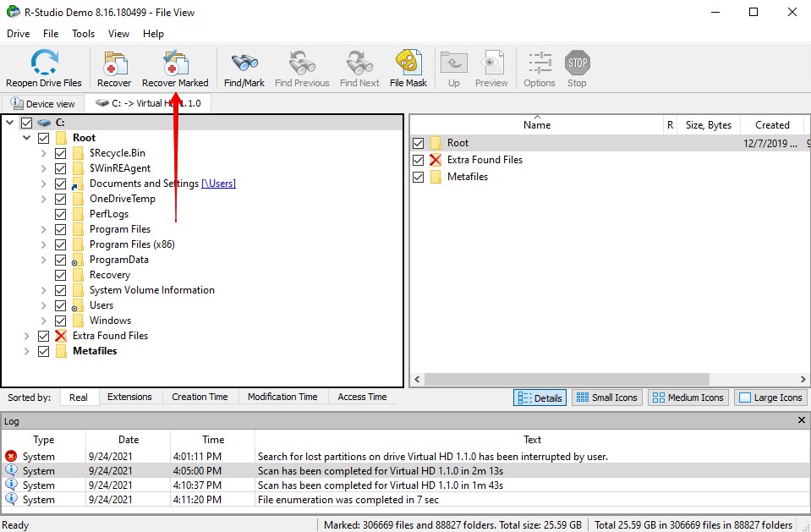Switch to the Device view tab
811x532 pixels.
coord(43,103)
